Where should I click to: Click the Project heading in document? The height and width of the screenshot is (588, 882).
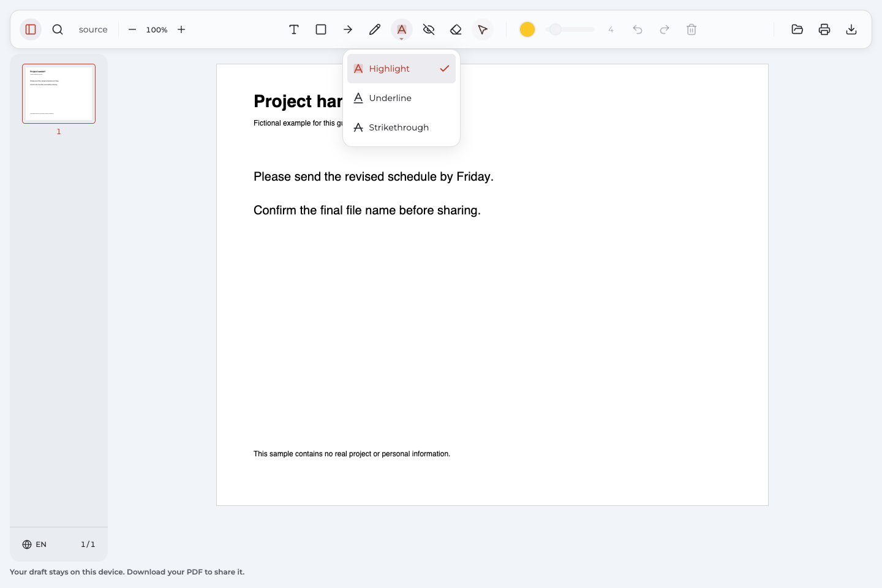pyautogui.click(x=298, y=101)
